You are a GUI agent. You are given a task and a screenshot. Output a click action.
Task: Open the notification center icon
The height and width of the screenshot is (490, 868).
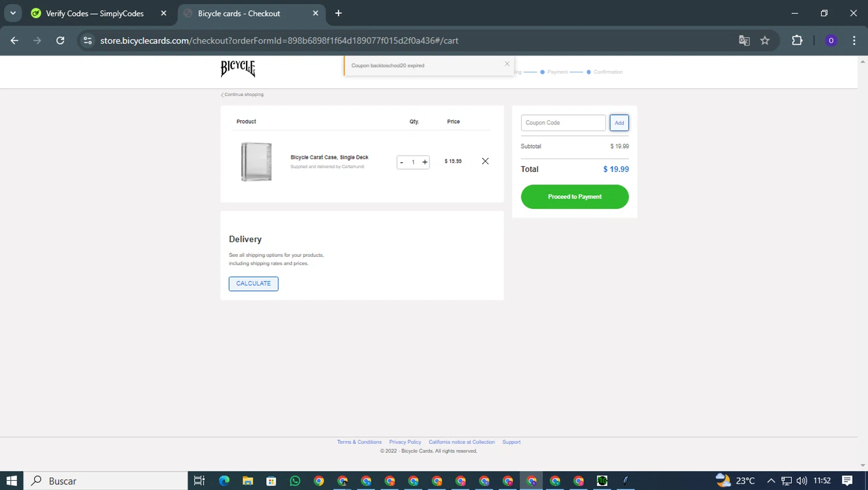tap(848, 481)
